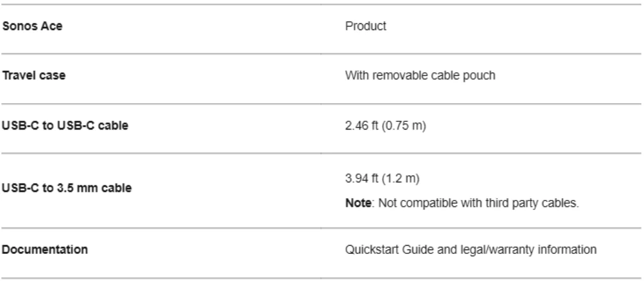Click the divider between Sonos Ace and Travel case
Viewport: 644px width, 281px height.
tap(322, 54)
